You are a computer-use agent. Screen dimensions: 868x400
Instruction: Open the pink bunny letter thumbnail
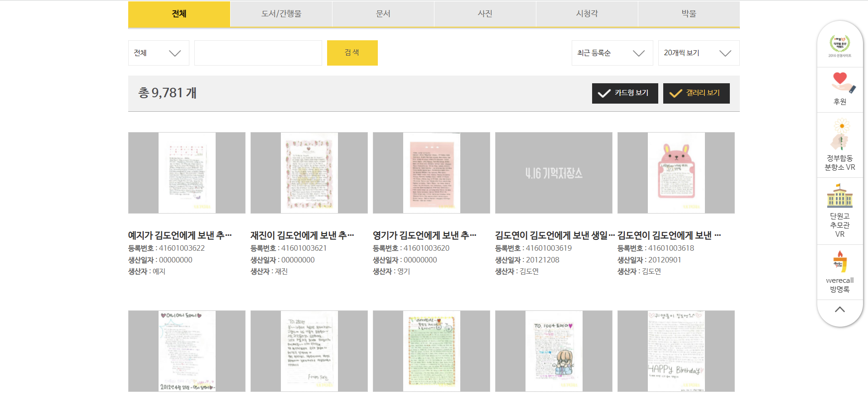click(x=676, y=173)
